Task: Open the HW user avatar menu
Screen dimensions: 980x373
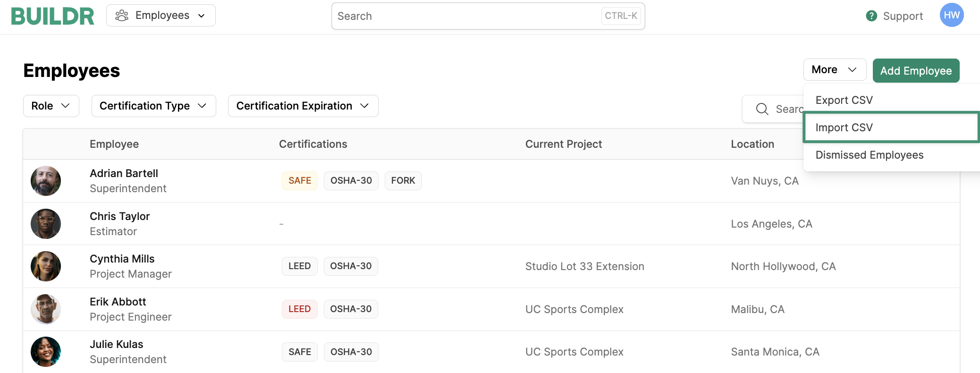Action: coord(951,15)
